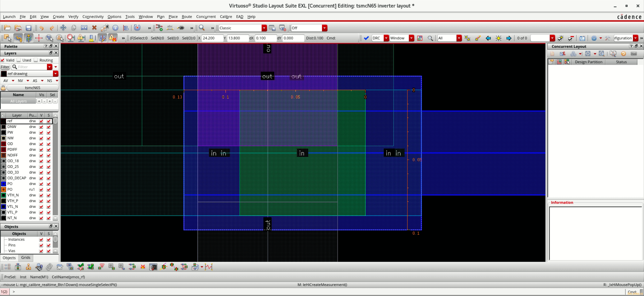Open the Calibre menu
Viewport: 644px width, 296px height.
pyautogui.click(x=226, y=16)
